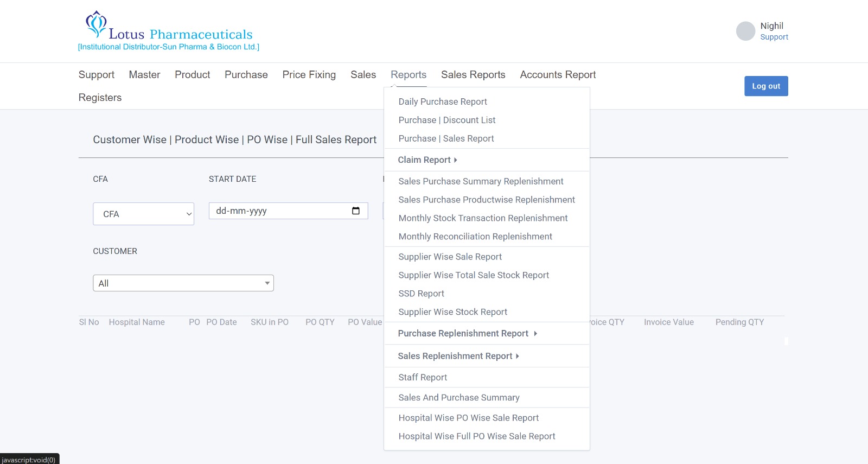Click the Log out button

pos(765,86)
